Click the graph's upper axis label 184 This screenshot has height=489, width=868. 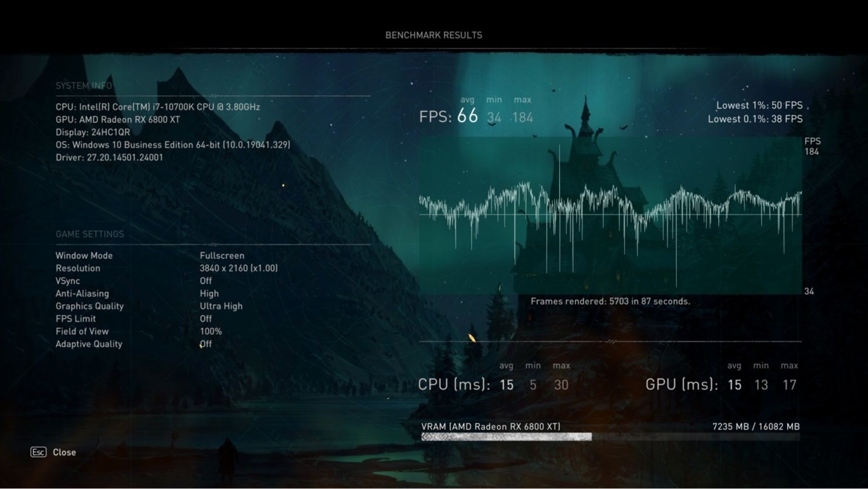pos(812,152)
